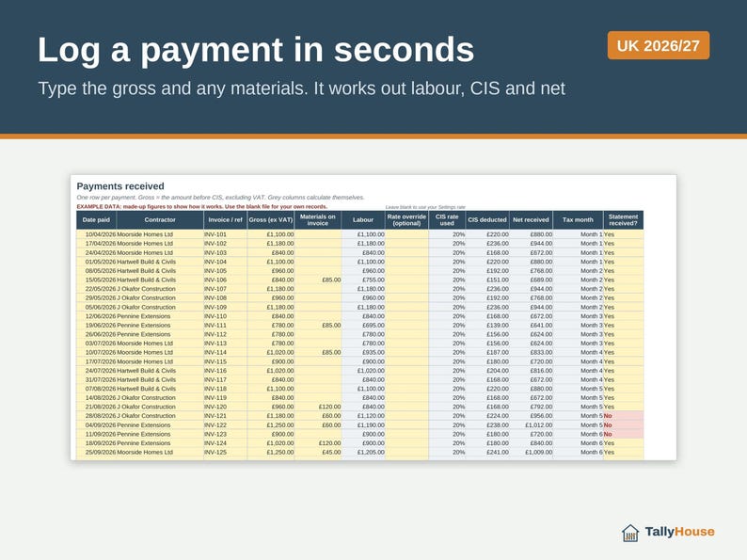Screen dimensions: 747x560
Task: Select the 'No' statement cell in INV-122 row
Action: tap(623, 424)
